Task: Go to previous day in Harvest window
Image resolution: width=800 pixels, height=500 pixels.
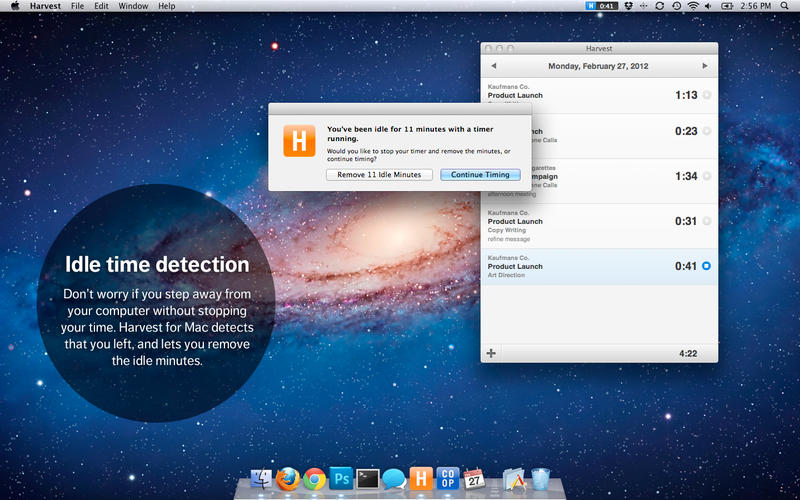Action: (x=493, y=66)
